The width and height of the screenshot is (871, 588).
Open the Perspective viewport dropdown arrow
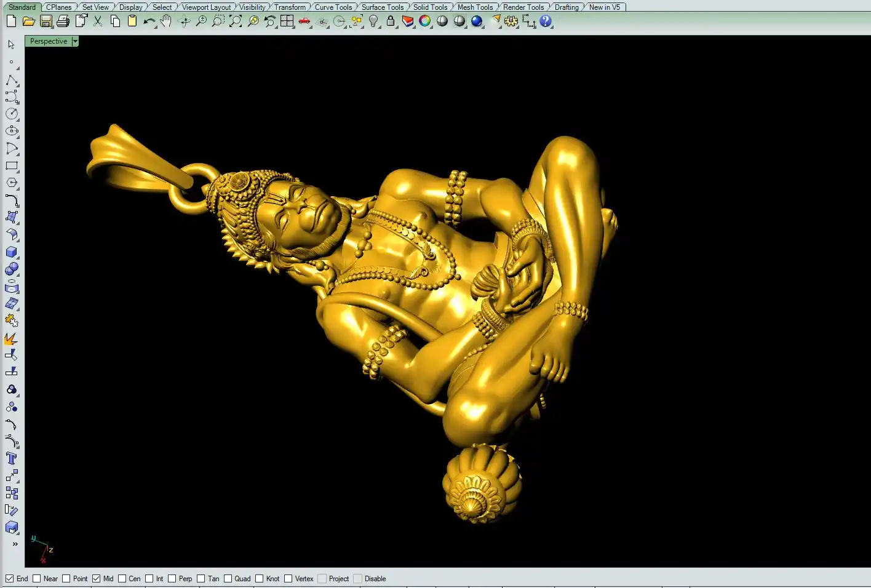click(x=75, y=41)
